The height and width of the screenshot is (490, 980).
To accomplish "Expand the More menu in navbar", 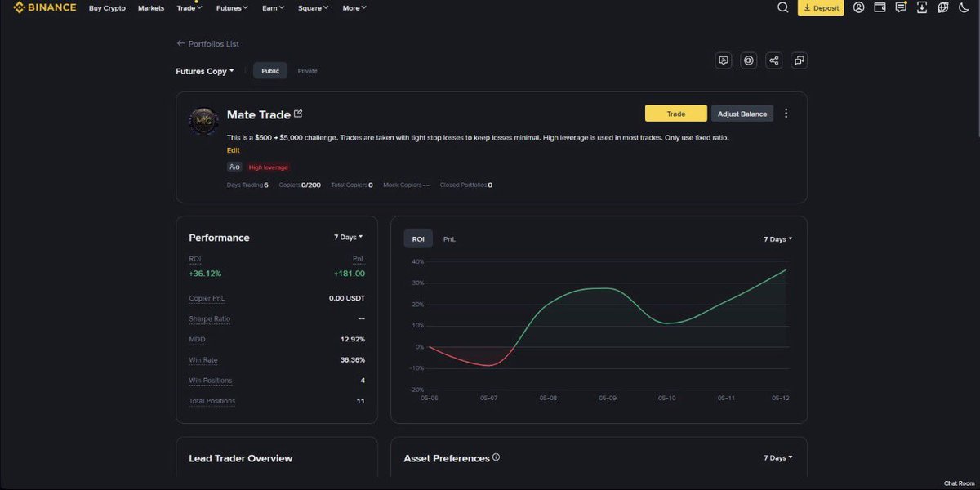I will (354, 7).
